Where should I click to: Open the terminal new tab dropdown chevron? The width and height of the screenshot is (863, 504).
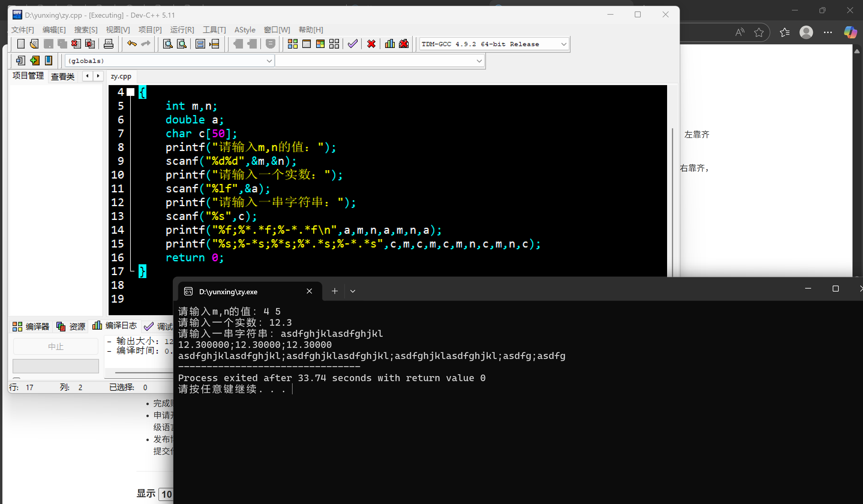[x=353, y=291]
